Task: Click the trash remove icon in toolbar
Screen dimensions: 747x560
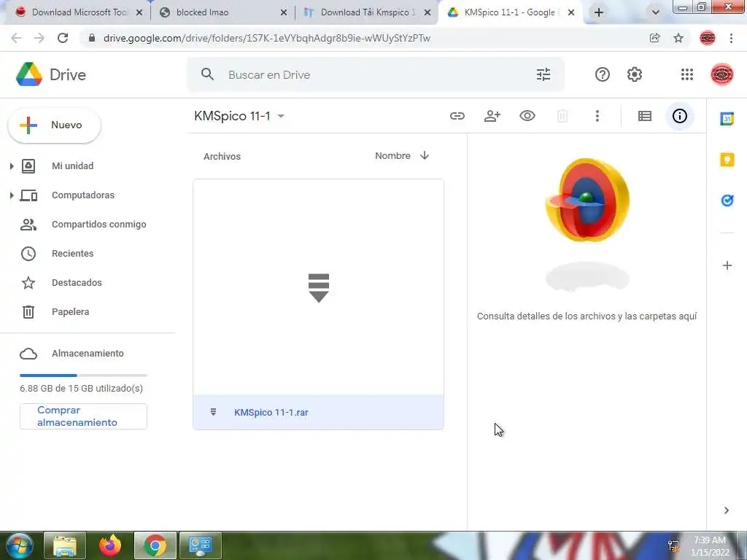Action: point(562,116)
